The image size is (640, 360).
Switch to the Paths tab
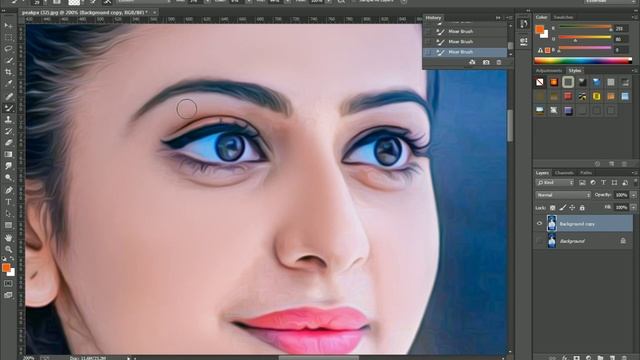pyautogui.click(x=586, y=173)
